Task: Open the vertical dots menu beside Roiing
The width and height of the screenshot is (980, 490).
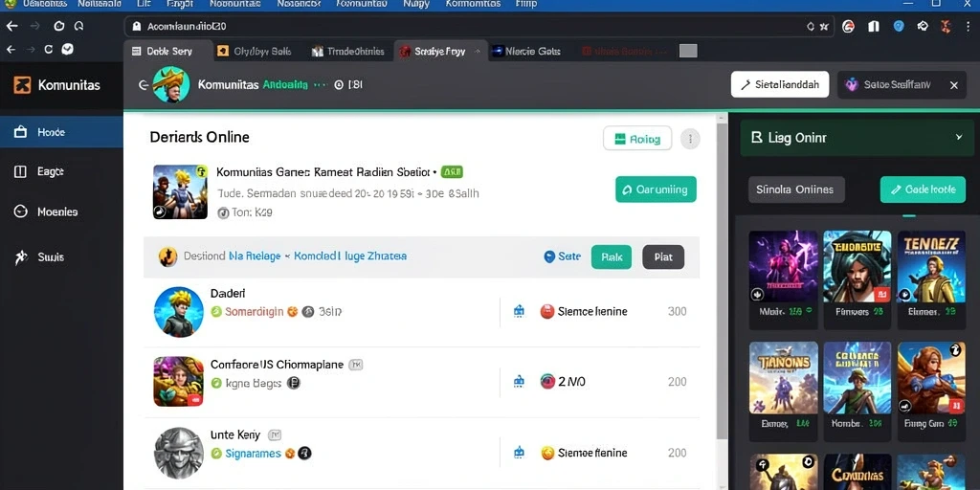Action: coord(690,139)
